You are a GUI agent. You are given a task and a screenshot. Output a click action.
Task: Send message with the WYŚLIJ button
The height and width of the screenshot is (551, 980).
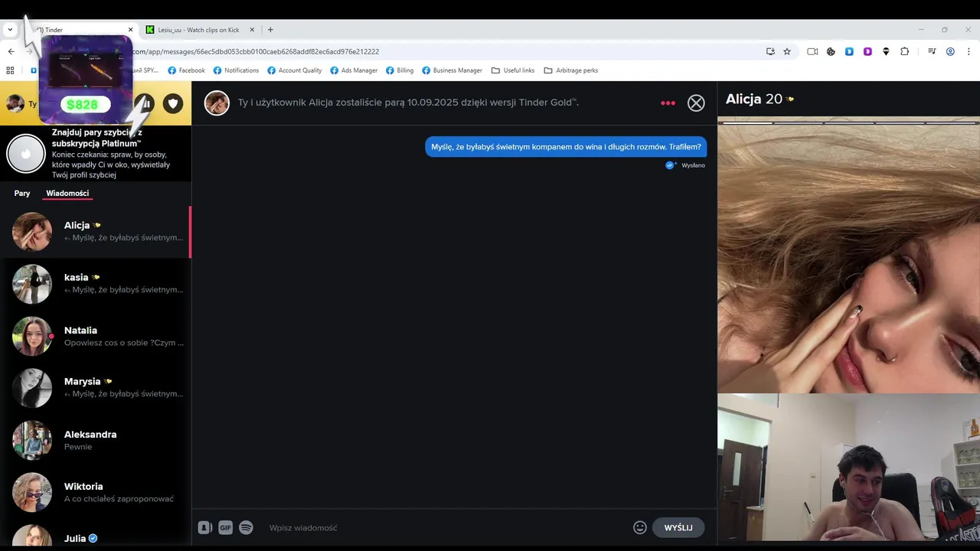[x=678, y=527]
